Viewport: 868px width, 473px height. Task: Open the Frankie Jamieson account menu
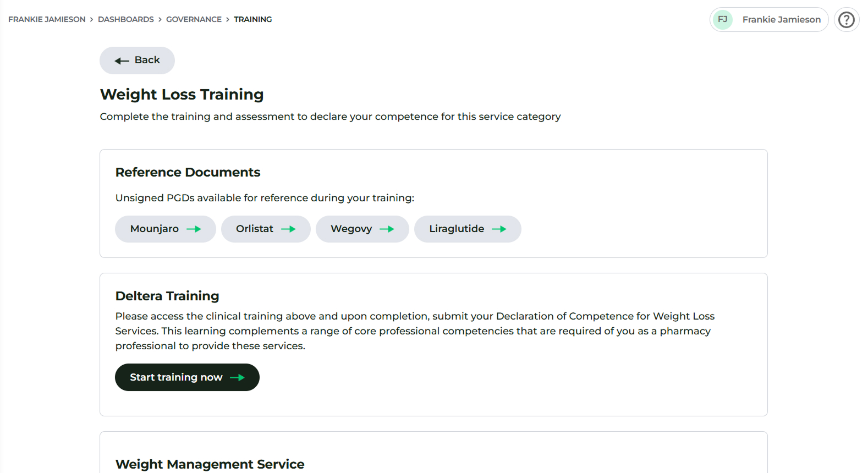[781, 20]
